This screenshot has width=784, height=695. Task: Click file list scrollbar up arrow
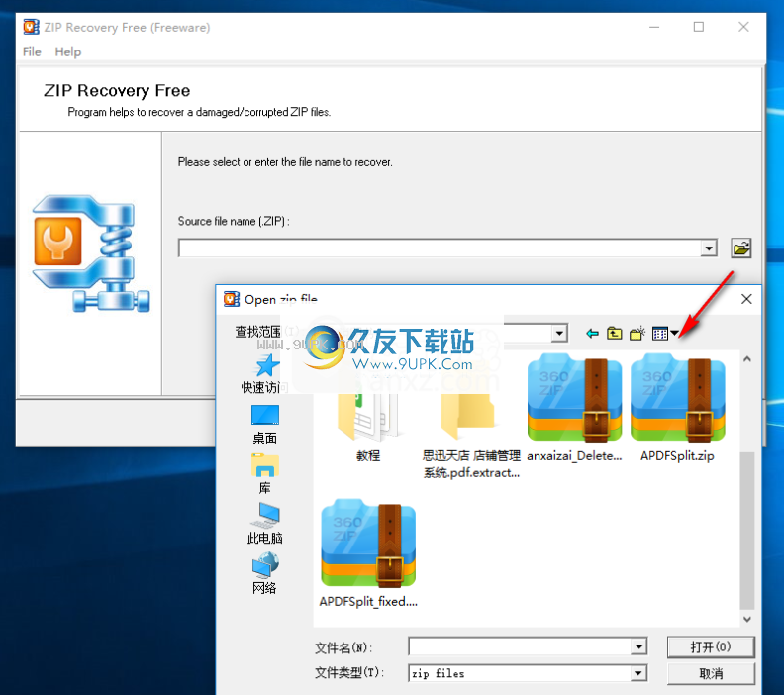coord(747,359)
